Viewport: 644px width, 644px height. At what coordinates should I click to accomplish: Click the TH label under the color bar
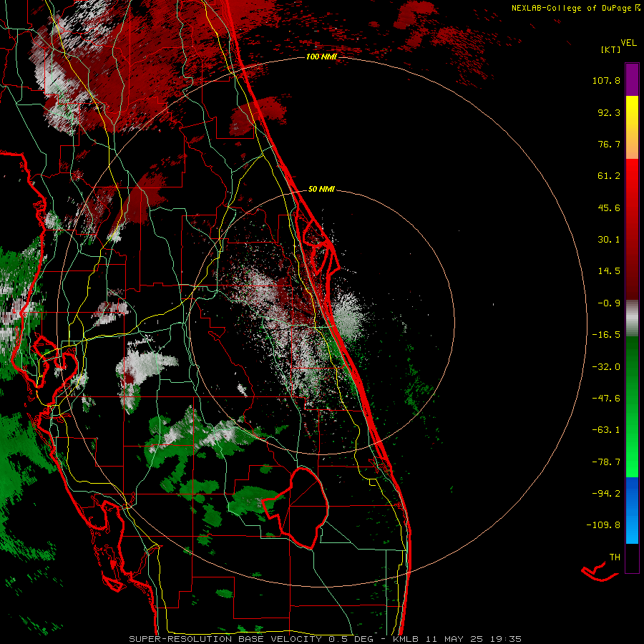point(615,557)
